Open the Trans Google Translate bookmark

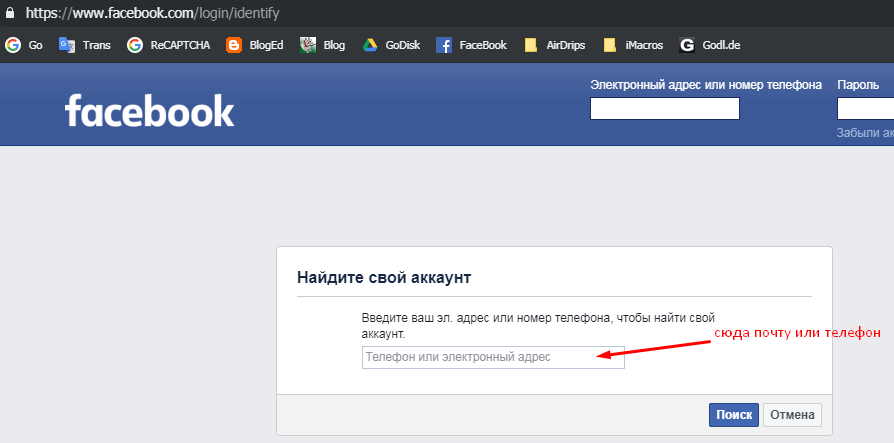click(85, 45)
